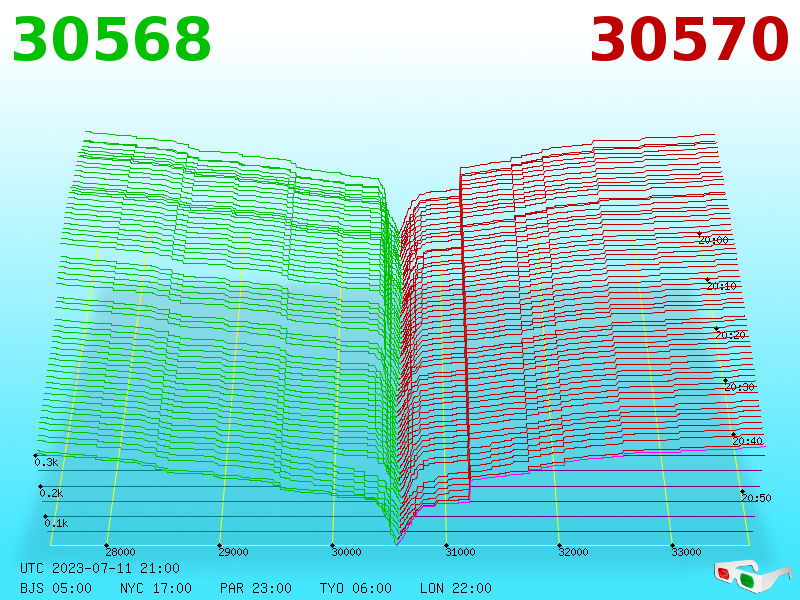Screen dimensions: 800x600
Task: Click the green bid price 30568
Action: [111, 40]
